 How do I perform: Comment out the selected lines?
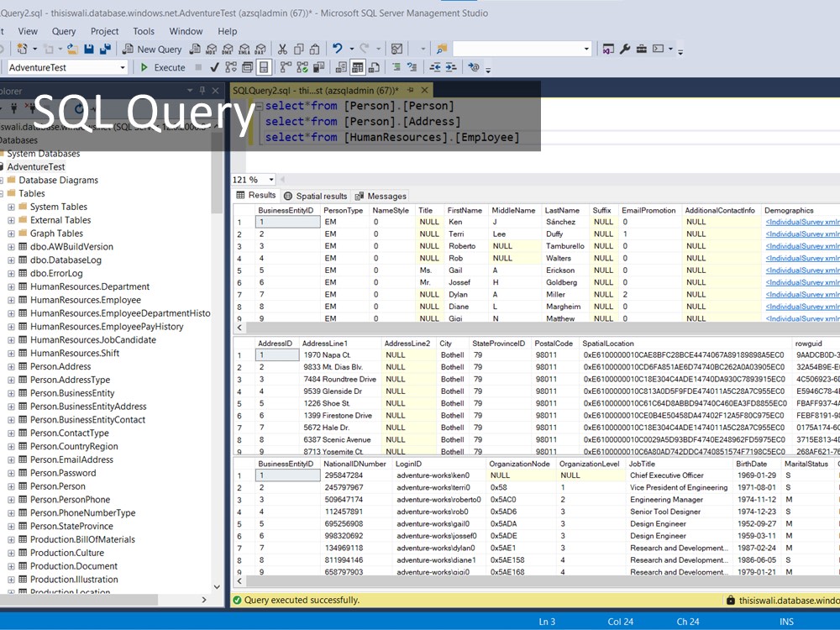(396, 67)
